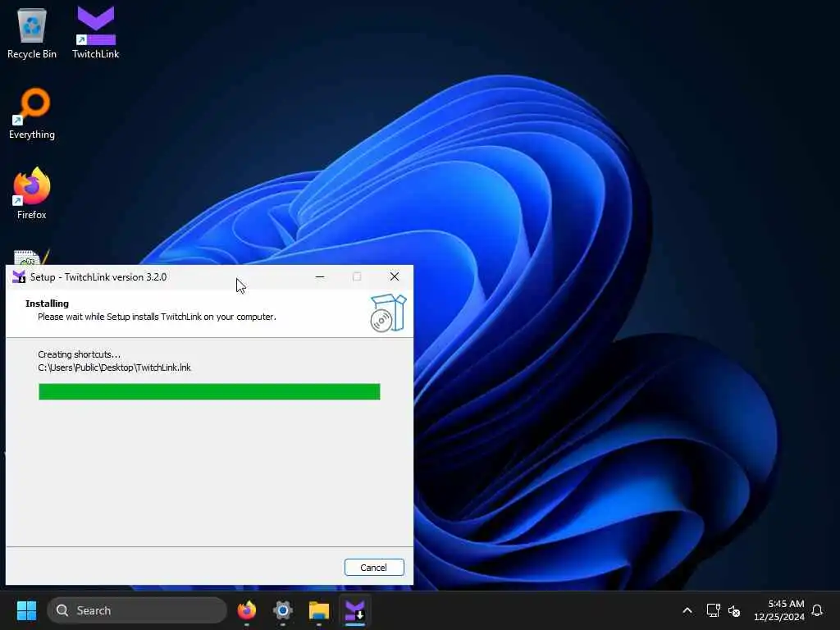Click the installer box-and-disc graphic
The width and height of the screenshot is (840, 630).
388,313
